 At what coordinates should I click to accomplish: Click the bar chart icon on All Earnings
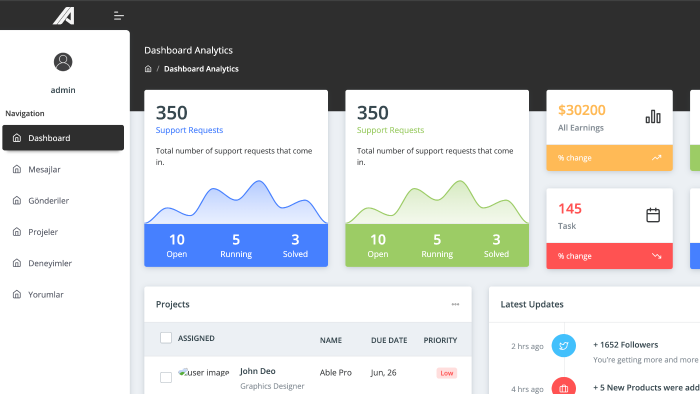click(x=653, y=116)
